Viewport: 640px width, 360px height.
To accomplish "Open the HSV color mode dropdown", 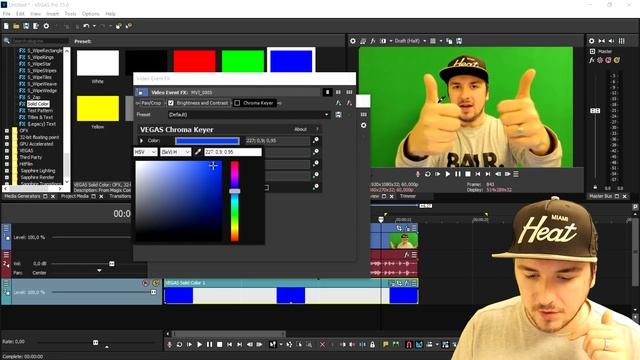I will pos(145,152).
